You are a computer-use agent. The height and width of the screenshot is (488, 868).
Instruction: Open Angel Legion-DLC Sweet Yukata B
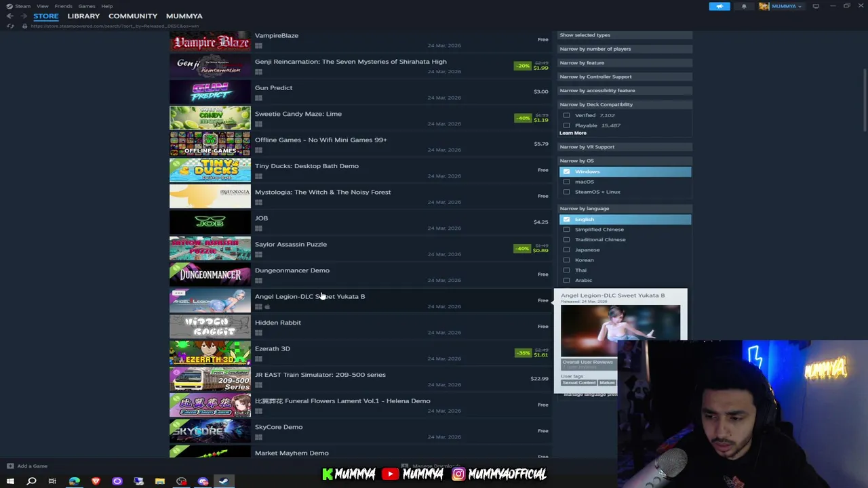click(x=361, y=300)
